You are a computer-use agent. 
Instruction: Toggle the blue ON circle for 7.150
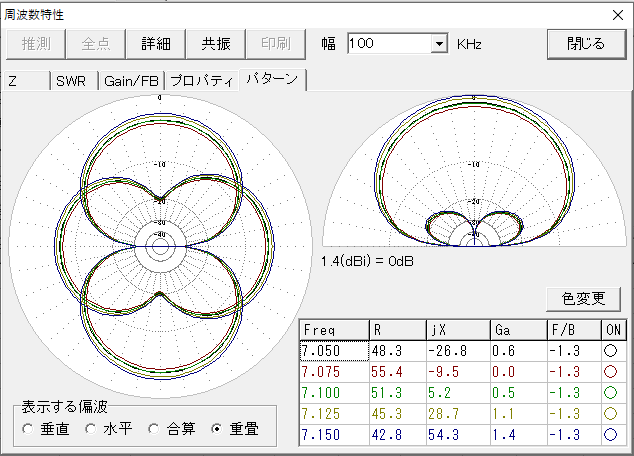611,435
